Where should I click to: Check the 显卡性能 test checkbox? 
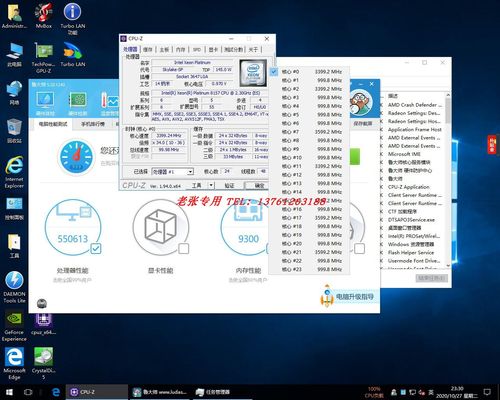pyautogui.click(x=184, y=248)
